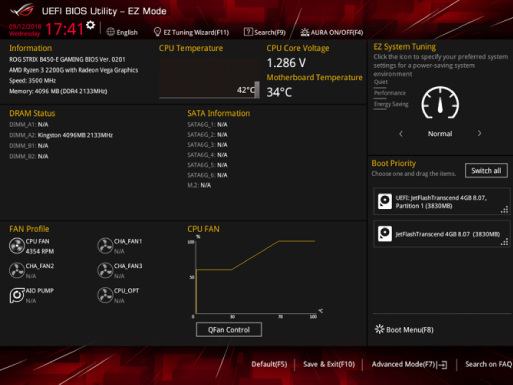Click the Search question mark icon

click(248, 32)
